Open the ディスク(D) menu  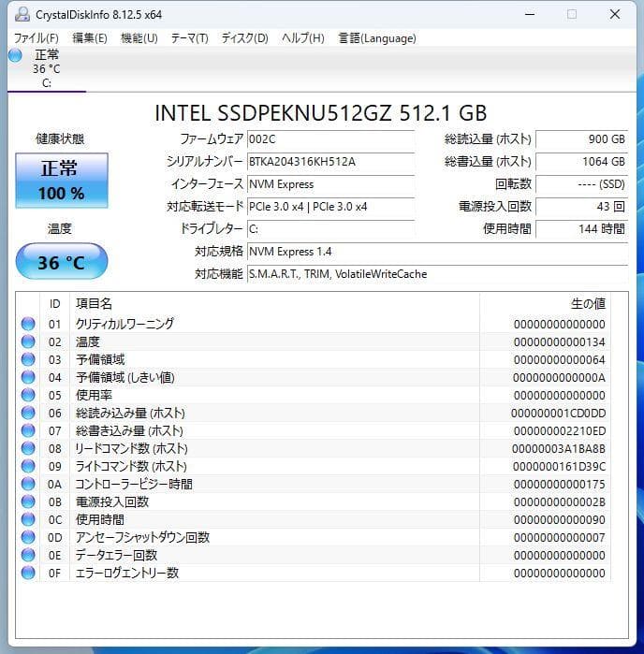244,38
